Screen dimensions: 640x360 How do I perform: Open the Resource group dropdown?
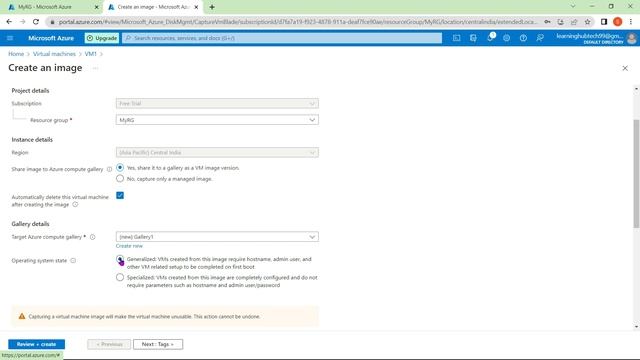click(x=217, y=120)
